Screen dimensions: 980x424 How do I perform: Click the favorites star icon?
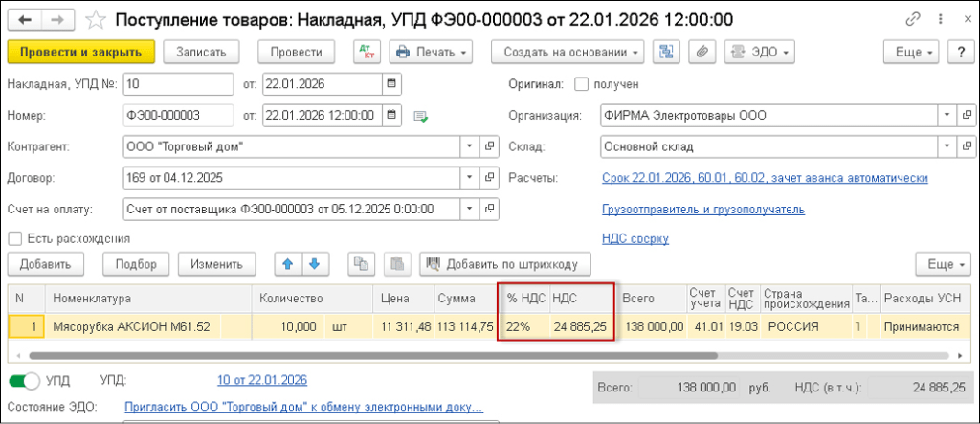96,19
